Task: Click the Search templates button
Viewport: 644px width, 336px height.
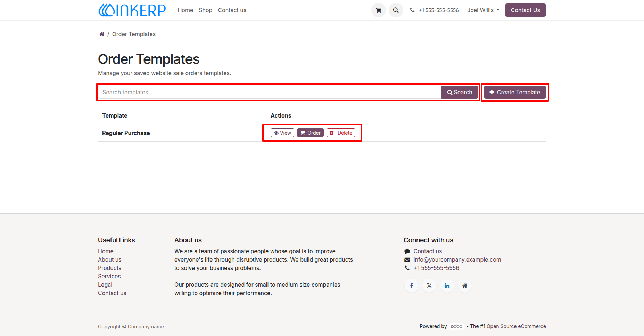Action: [x=460, y=92]
